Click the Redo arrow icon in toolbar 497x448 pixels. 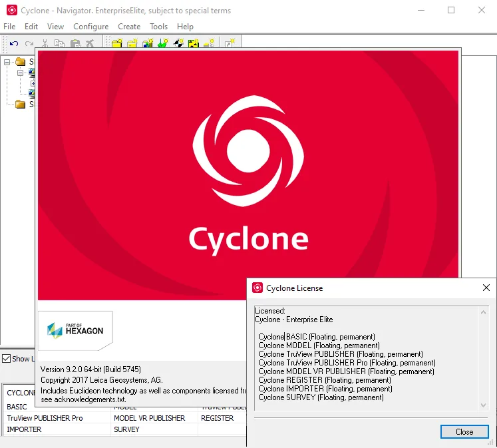pos(29,43)
